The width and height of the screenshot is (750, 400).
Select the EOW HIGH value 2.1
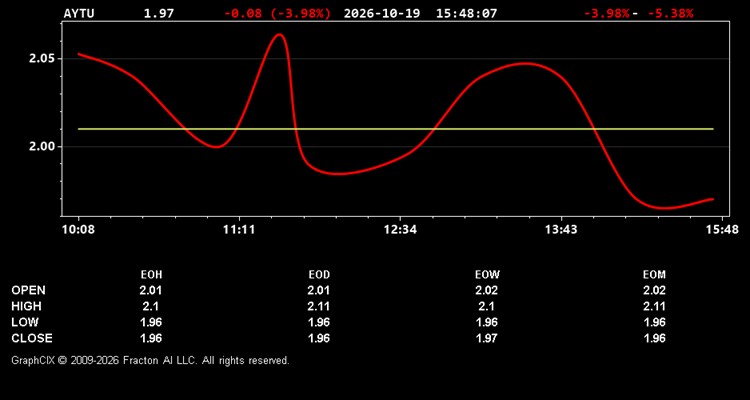pyautogui.click(x=487, y=306)
